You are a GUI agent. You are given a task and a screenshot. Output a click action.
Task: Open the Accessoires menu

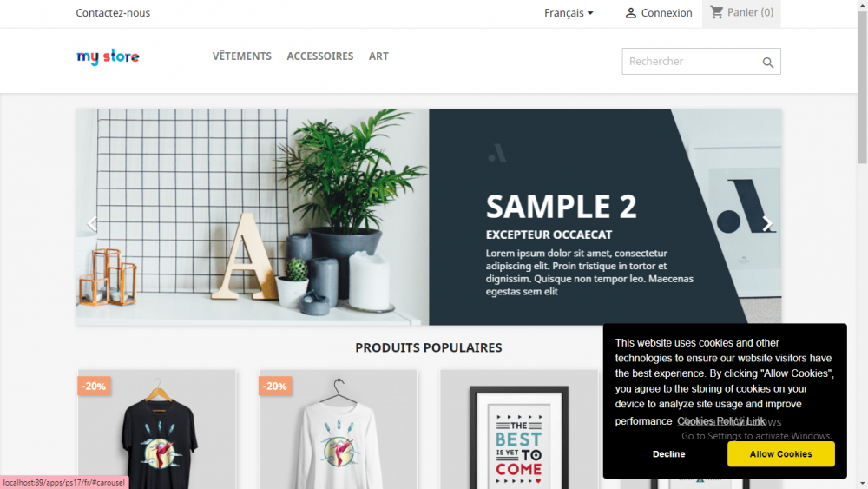pyautogui.click(x=320, y=56)
